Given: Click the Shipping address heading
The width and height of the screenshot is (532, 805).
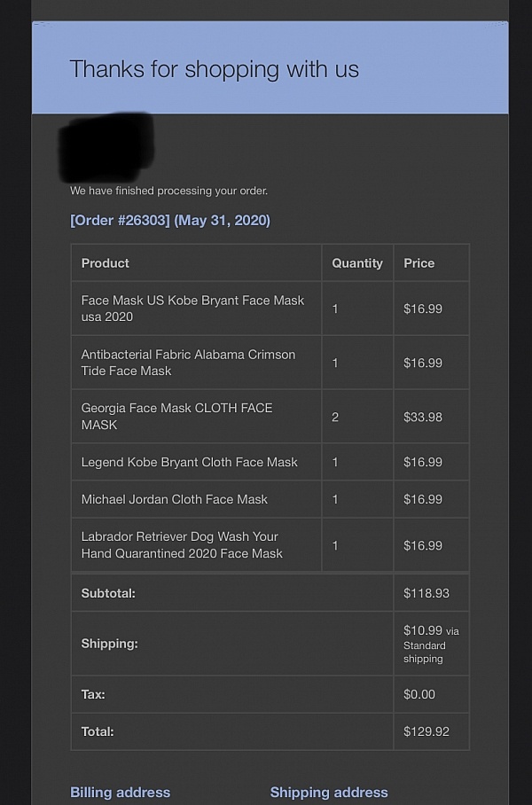Looking at the screenshot, I should coord(329,793).
